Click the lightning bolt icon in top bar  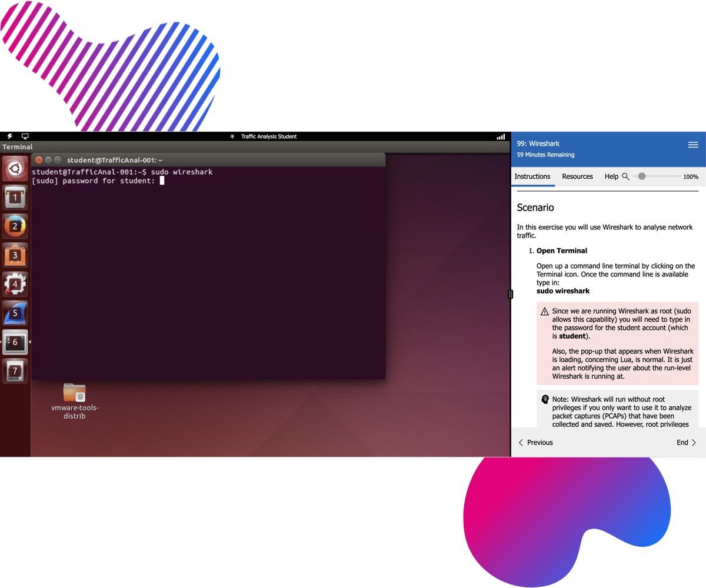(10, 136)
